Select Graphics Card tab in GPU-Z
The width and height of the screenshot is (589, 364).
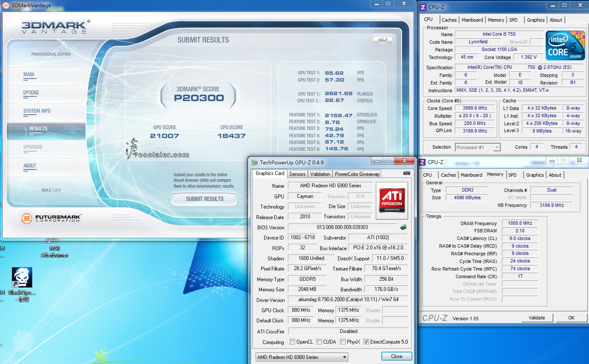(x=270, y=173)
